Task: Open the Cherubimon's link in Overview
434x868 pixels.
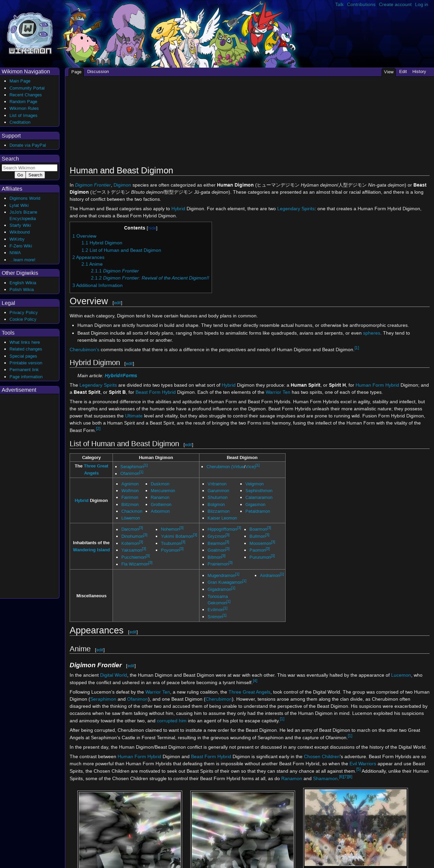Action: click(85, 350)
